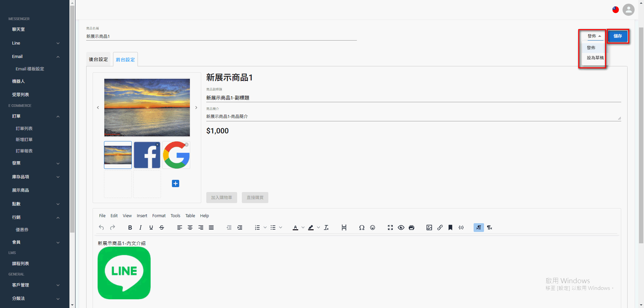
Task: Apply strikethrough formatting
Action: coord(162,228)
